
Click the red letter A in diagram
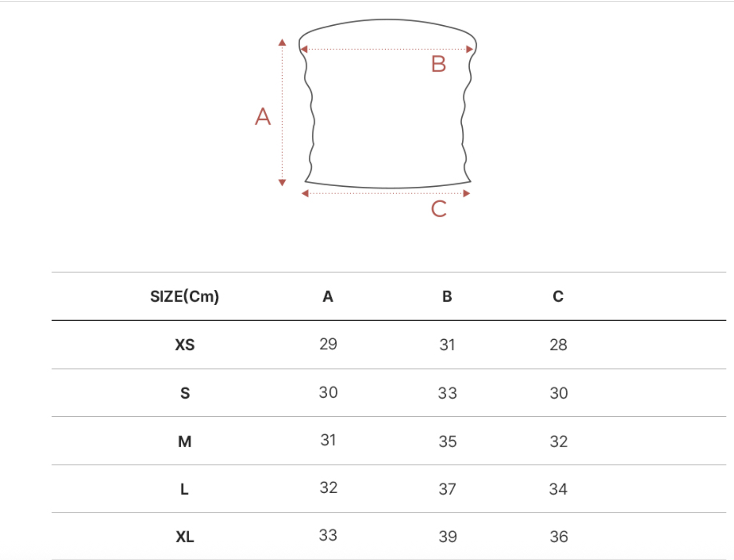[x=263, y=116]
